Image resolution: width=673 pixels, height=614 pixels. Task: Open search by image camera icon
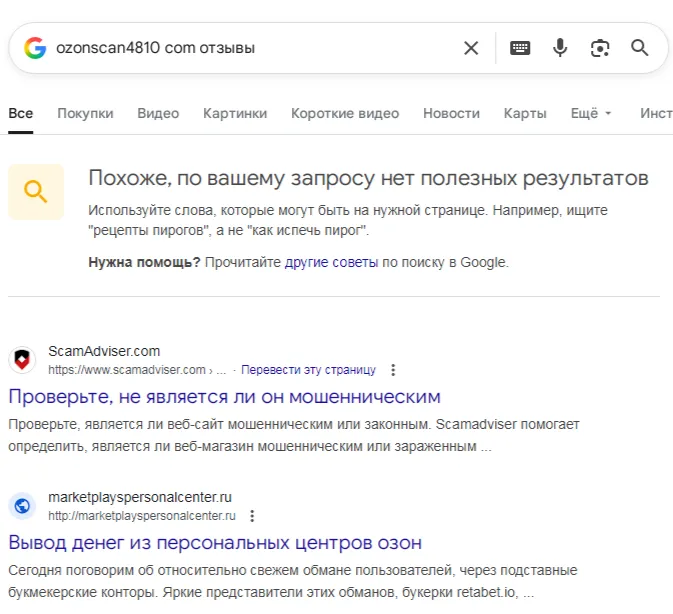600,48
